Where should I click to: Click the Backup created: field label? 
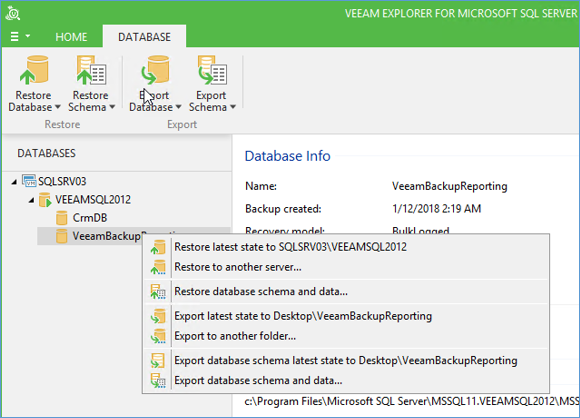[283, 209]
